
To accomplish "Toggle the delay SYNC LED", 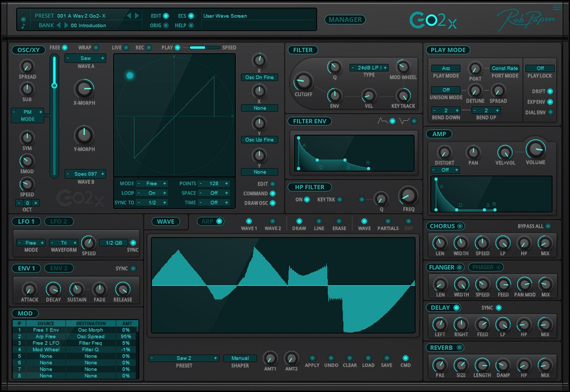I will pyautogui.click(x=498, y=308).
